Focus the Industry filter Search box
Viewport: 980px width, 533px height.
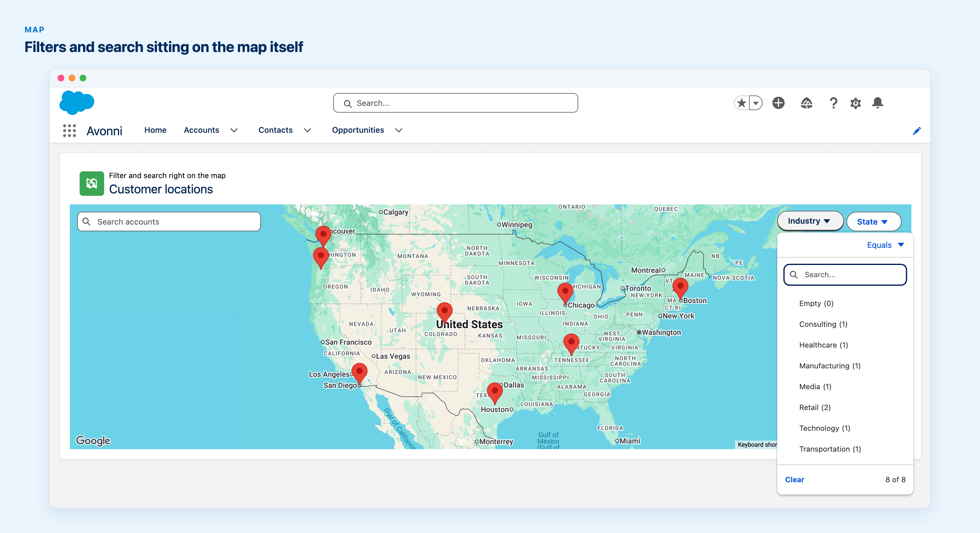[845, 274]
